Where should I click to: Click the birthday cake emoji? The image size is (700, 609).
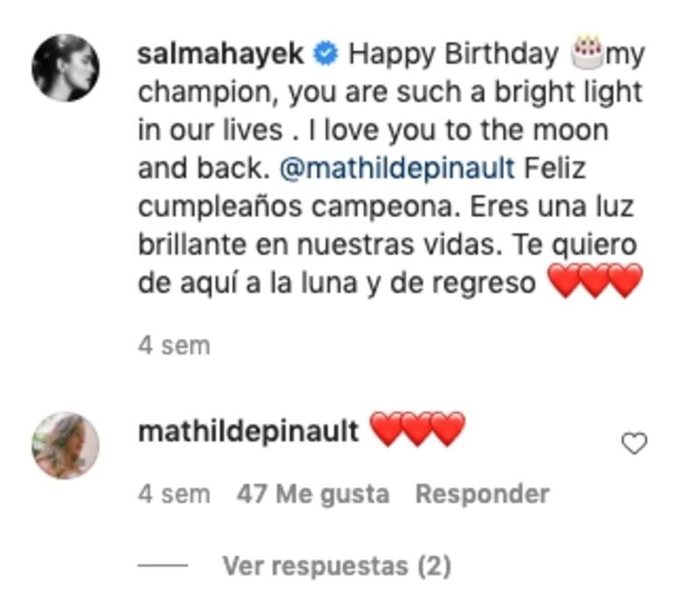pos(587,52)
